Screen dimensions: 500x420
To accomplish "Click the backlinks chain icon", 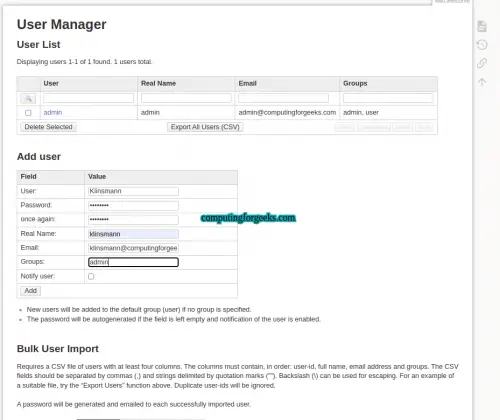I will tap(482, 63).
